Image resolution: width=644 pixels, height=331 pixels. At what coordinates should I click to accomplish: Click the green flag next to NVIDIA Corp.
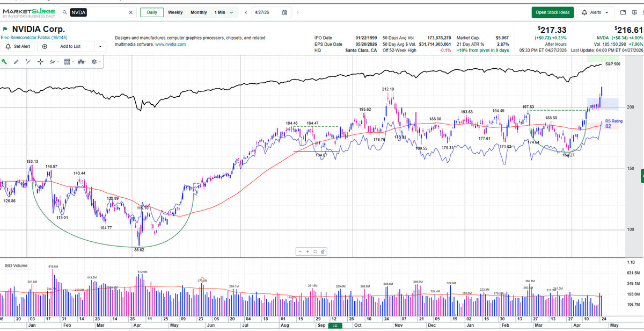[x=5, y=29]
